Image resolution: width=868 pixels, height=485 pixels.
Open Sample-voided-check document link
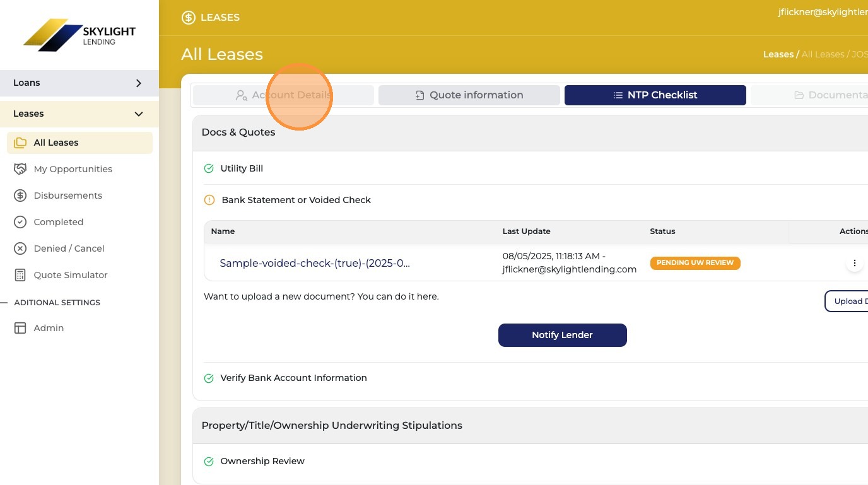pos(315,264)
